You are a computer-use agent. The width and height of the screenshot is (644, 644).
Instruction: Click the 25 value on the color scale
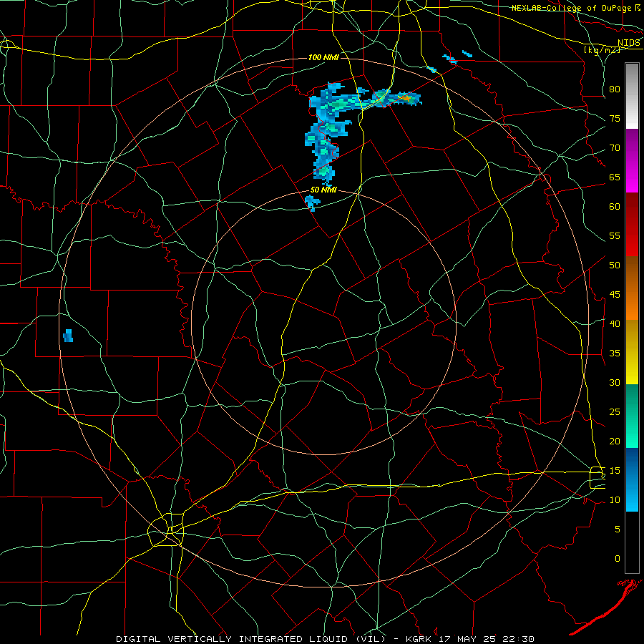(x=615, y=412)
